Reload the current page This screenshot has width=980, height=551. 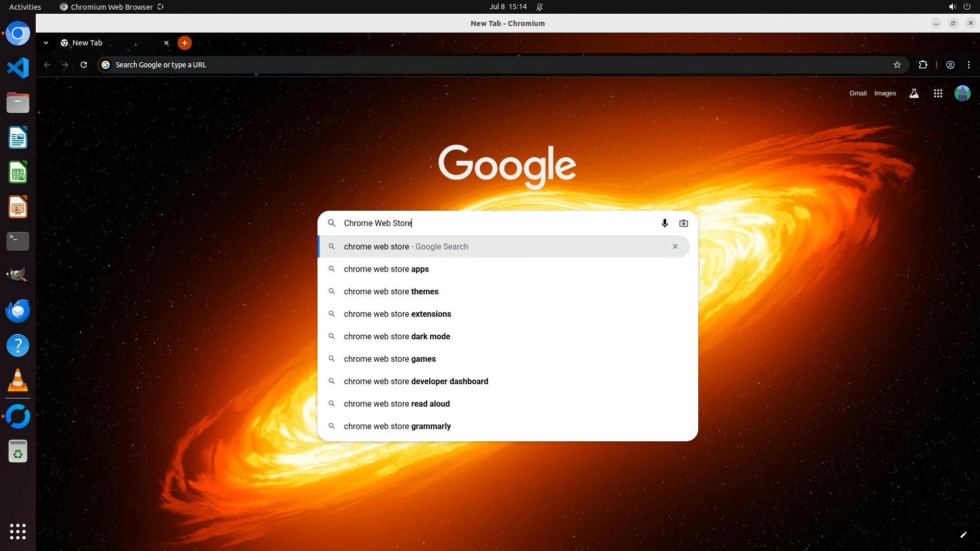point(84,65)
